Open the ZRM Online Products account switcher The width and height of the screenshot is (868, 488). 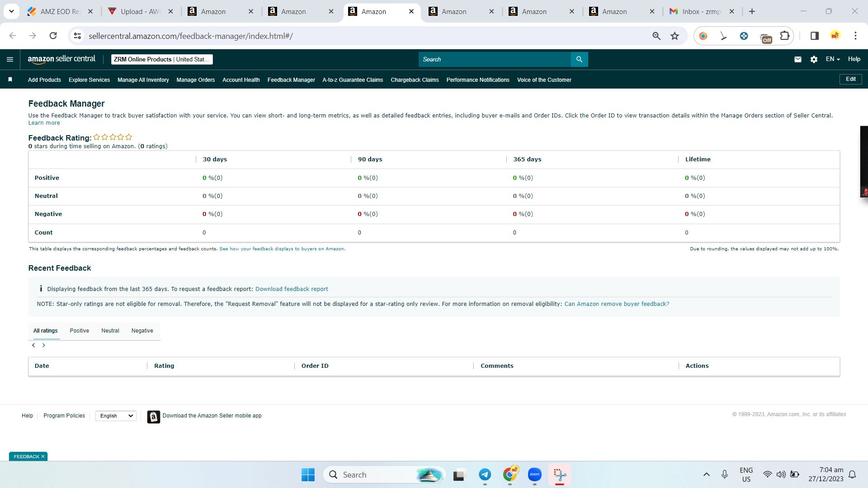(x=162, y=59)
